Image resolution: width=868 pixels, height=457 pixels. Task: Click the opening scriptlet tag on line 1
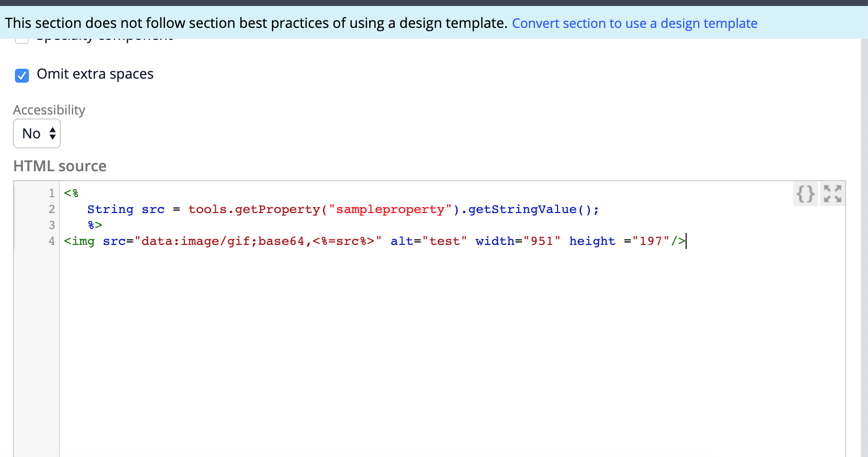tap(70, 193)
